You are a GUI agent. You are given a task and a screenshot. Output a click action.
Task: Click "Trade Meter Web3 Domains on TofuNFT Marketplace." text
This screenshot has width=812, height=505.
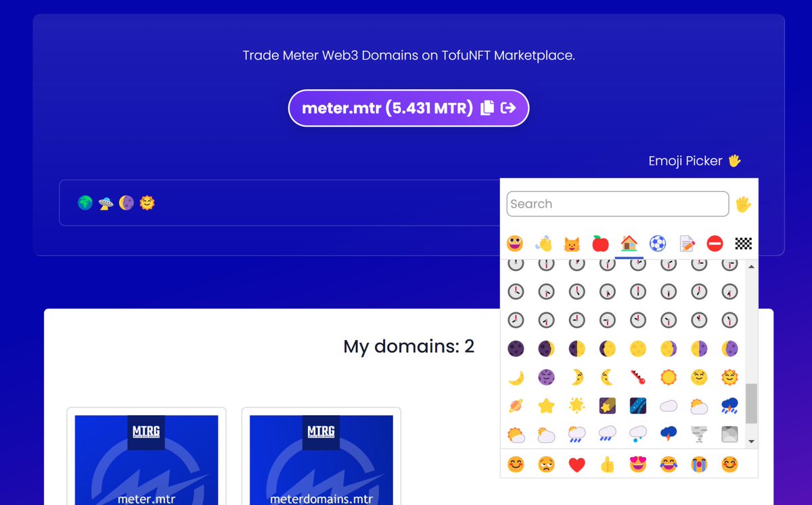[x=409, y=55]
